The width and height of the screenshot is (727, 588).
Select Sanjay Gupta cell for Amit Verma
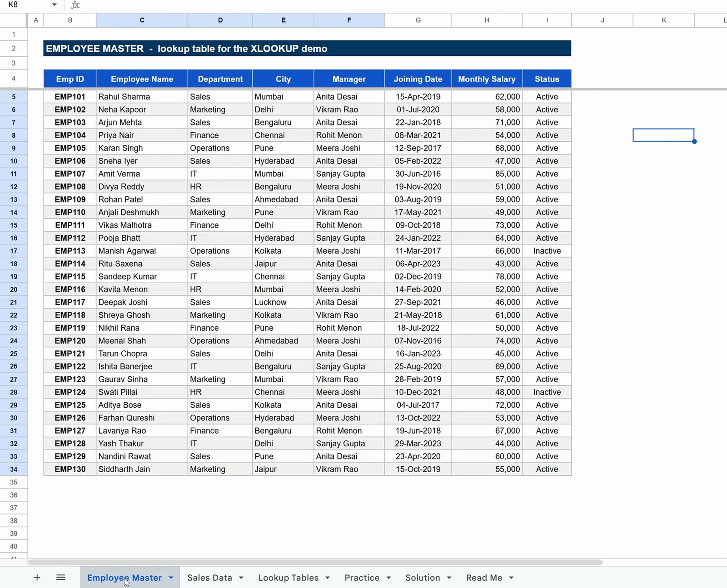click(x=349, y=174)
